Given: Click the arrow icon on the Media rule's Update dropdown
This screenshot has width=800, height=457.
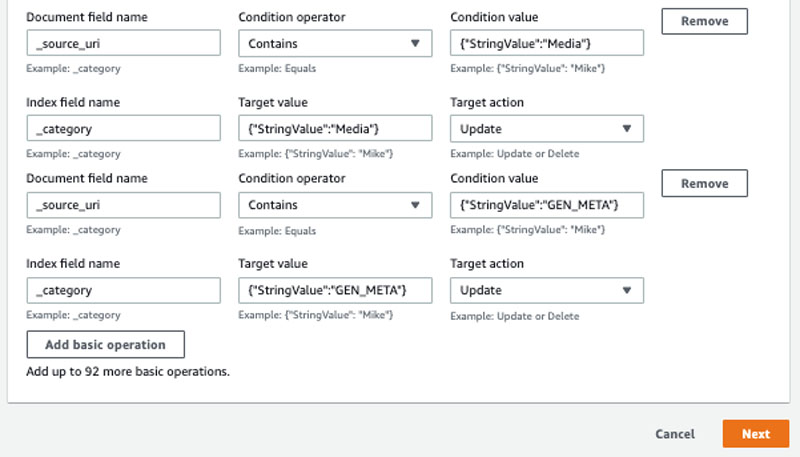Looking at the screenshot, I should coord(627,129).
